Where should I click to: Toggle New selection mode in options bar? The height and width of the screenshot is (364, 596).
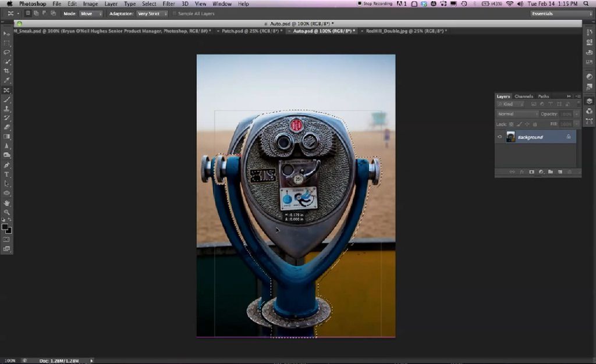[28, 13]
